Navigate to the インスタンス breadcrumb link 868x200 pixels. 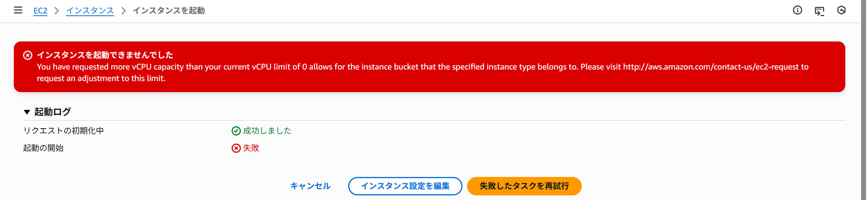point(90,11)
